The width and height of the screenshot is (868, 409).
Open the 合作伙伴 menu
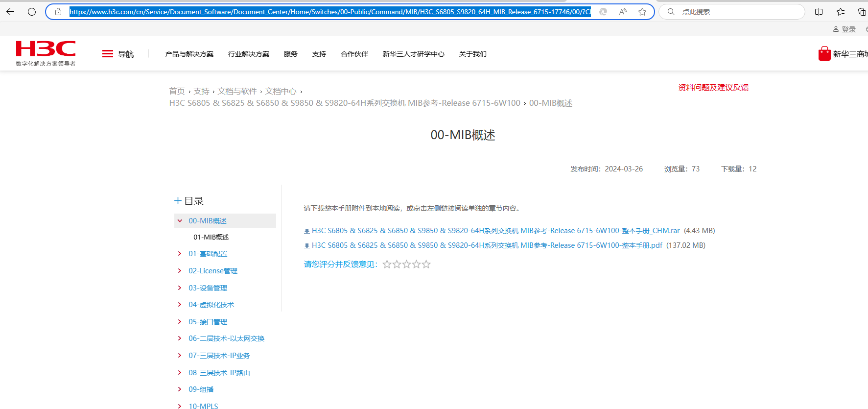pyautogui.click(x=354, y=54)
